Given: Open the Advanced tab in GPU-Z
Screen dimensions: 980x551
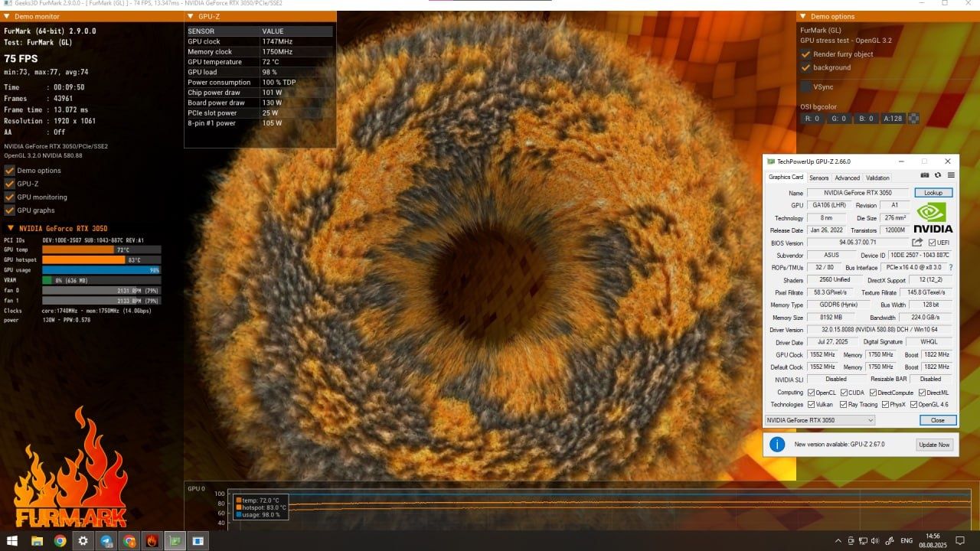Looking at the screenshot, I should (x=847, y=178).
